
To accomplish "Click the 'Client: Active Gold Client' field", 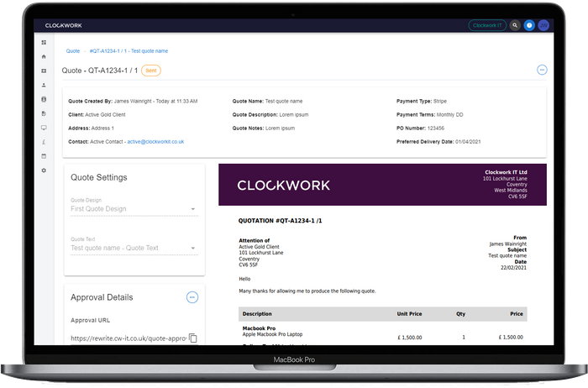I will pyautogui.click(x=97, y=115).
